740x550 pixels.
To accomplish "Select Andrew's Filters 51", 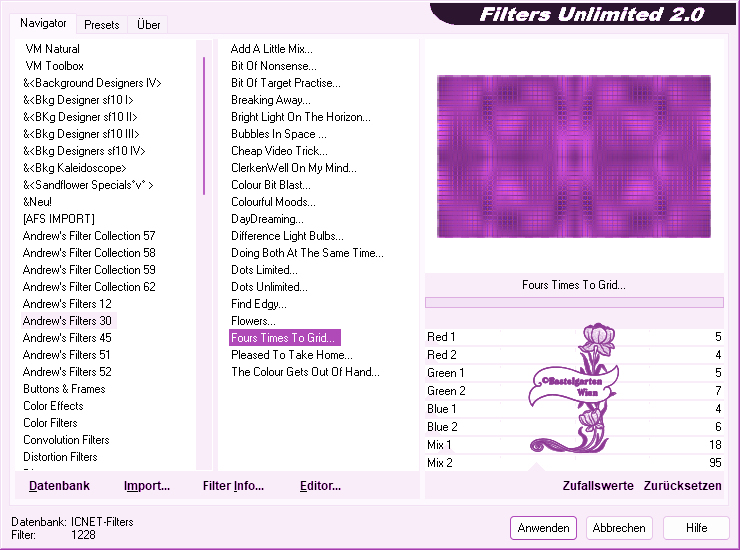I will pos(67,355).
